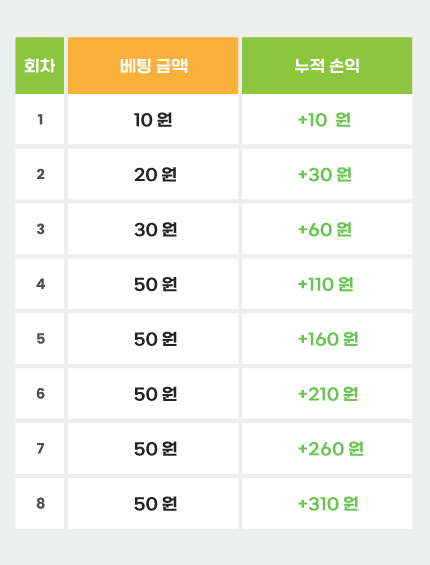
Task: Select the +60 원 cumulative profit
Action: point(325,230)
